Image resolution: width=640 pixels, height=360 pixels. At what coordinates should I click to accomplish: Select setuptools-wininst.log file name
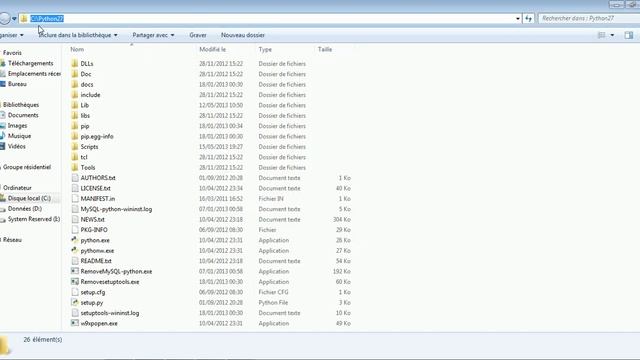[110, 313]
